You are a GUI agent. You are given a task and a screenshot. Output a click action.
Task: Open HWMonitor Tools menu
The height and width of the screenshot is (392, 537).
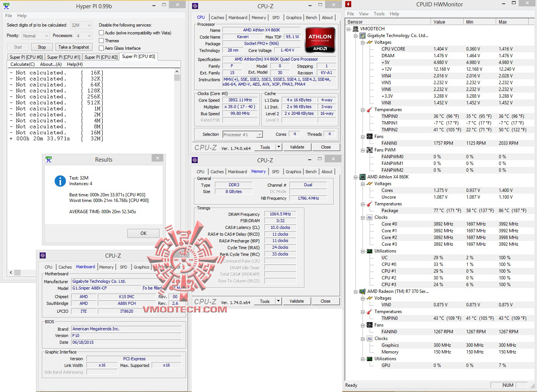379,14
